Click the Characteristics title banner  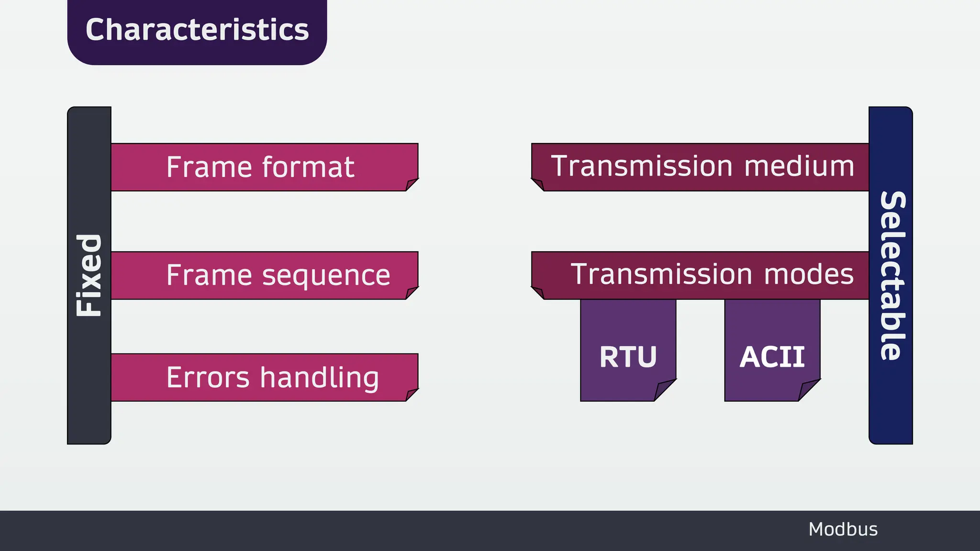(x=197, y=32)
